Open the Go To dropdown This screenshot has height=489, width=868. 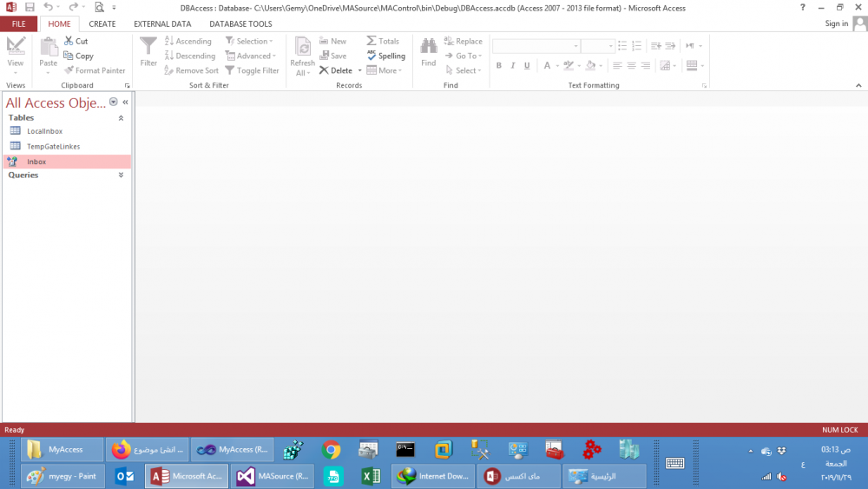pyautogui.click(x=463, y=56)
